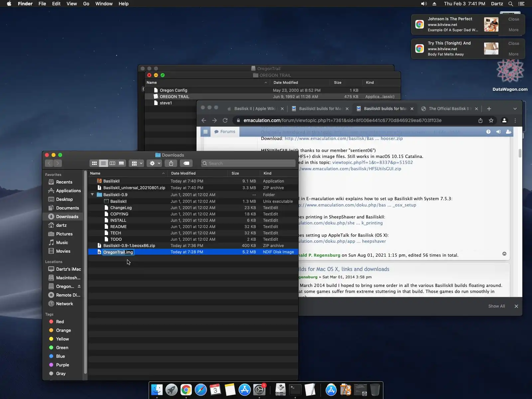This screenshot has height=399, width=532.
Task: Open the View menu in menu bar
Action: click(71, 4)
